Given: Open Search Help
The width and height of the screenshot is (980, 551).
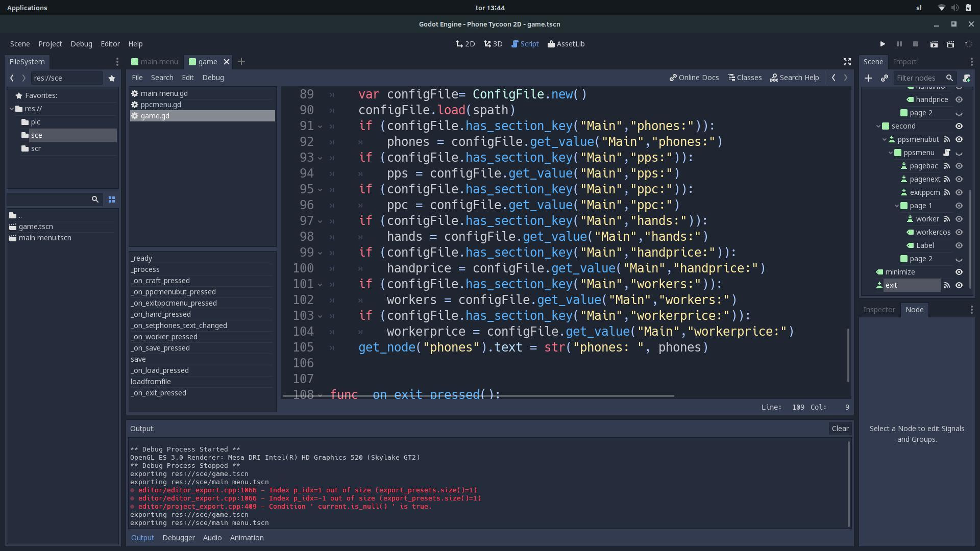Looking at the screenshot, I should 794,78.
